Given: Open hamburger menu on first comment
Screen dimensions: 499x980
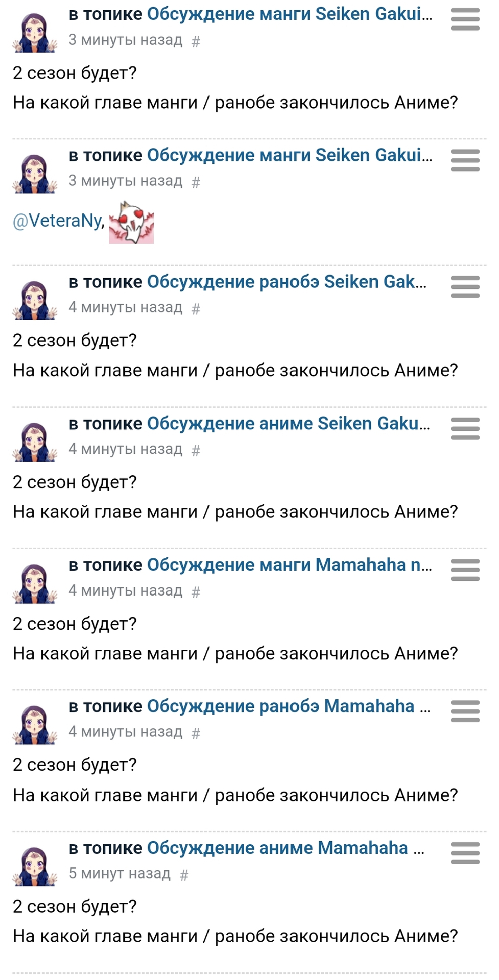Looking at the screenshot, I should pos(465,19).
